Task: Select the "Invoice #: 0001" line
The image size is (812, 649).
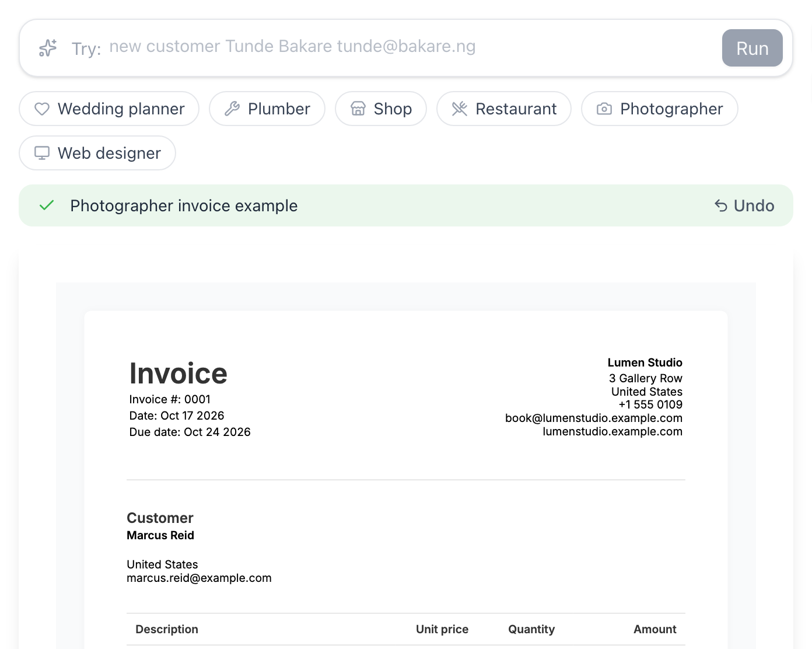Action: click(170, 400)
